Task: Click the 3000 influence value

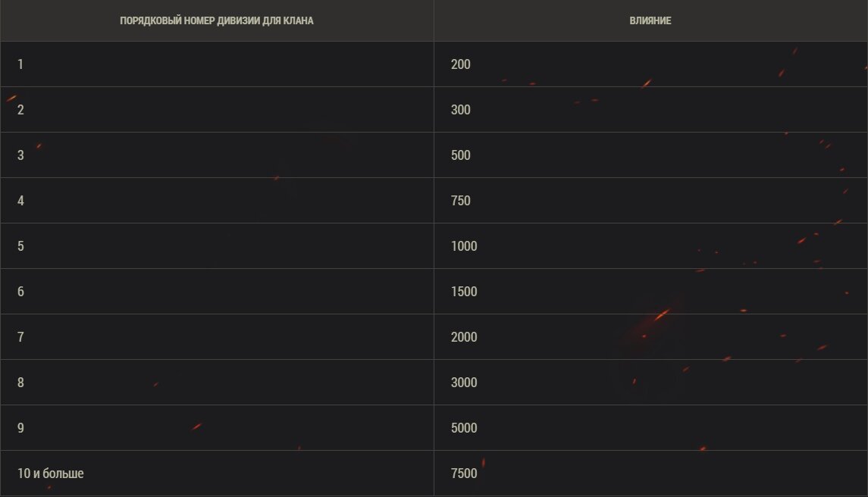Action: [x=464, y=382]
